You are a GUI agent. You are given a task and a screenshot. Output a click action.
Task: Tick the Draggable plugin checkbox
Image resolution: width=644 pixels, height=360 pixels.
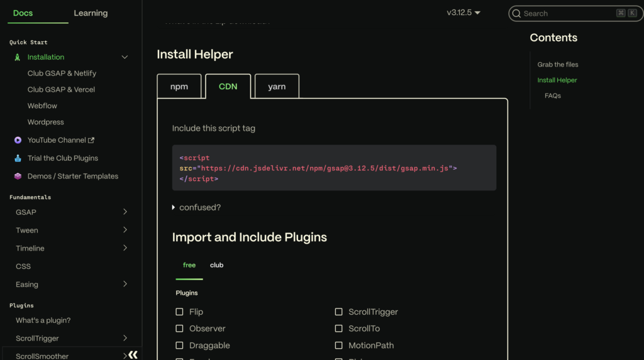pyautogui.click(x=179, y=345)
